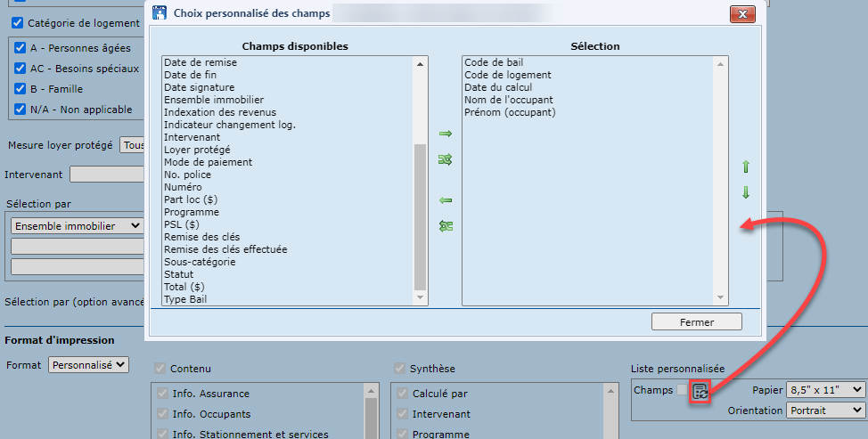Select Nom de l'occupant in Sélection list

click(x=508, y=100)
